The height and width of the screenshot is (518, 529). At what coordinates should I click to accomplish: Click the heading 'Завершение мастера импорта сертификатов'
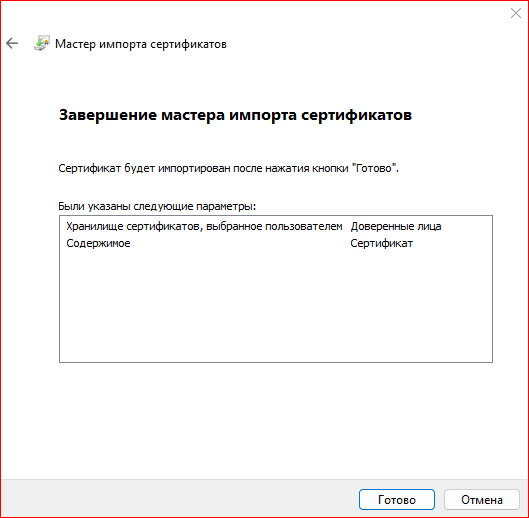point(235,115)
